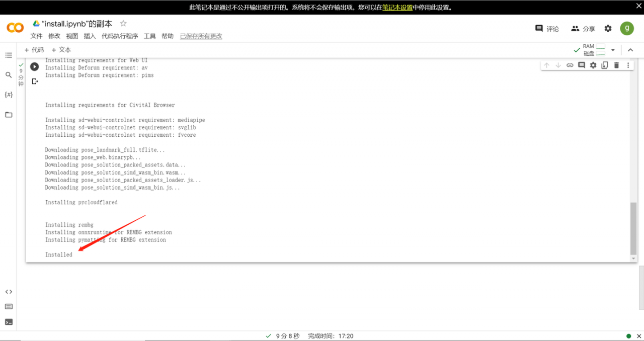Click the notebook title "install.ipynb"的副本
Screen dimensions: 644x341
pyautogui.click(x=77, y=24)
